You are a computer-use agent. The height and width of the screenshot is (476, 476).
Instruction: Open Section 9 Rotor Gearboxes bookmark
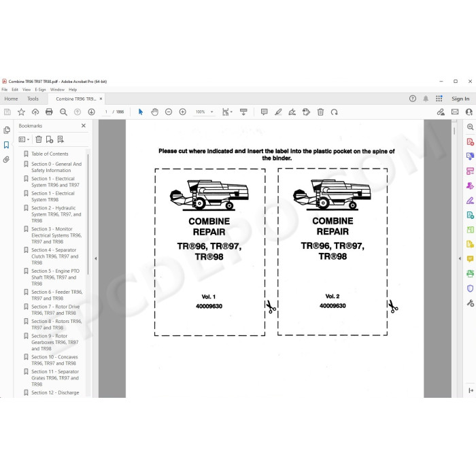click(x=55, y=342)
